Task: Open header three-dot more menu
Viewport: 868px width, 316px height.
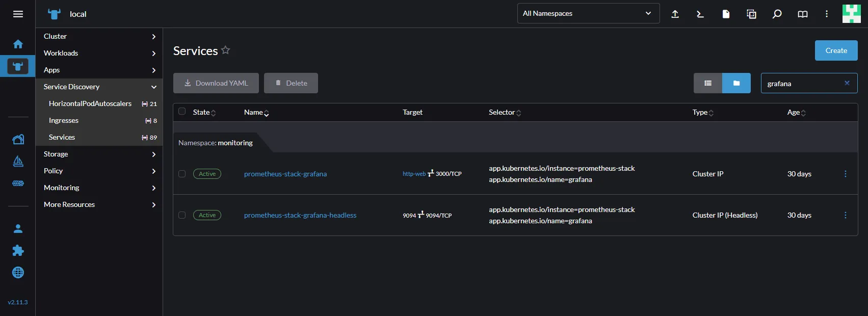Action: point(827,14)
